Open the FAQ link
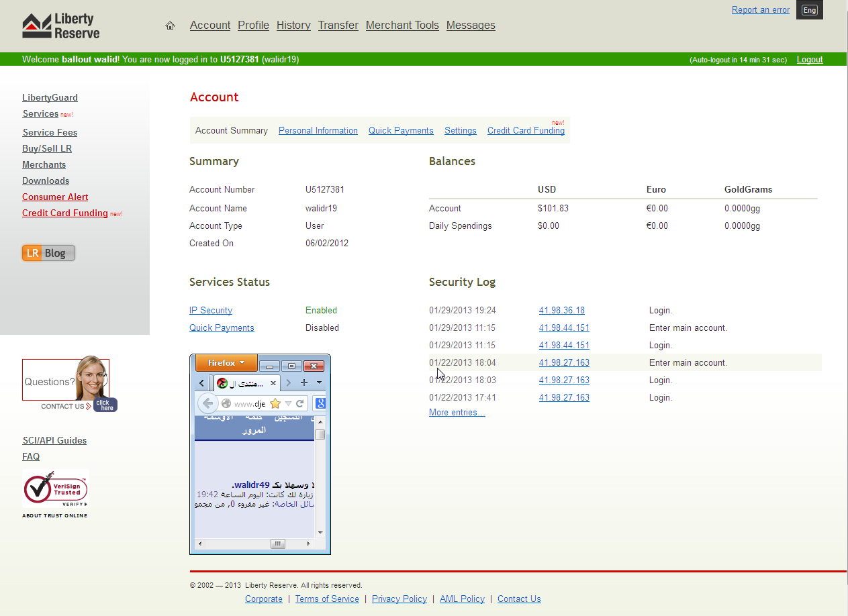This screenshot has width=848, height=616. (31, 457)
